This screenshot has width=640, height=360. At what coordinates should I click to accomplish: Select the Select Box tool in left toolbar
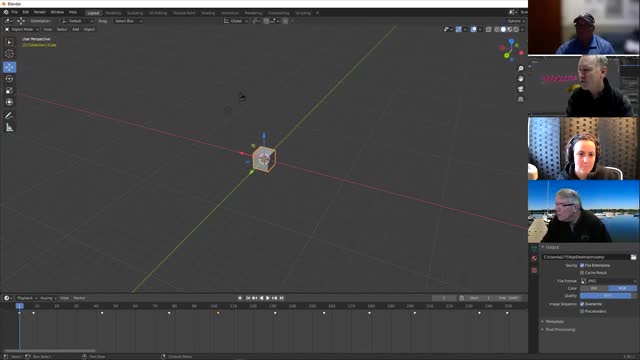(9, 42)
